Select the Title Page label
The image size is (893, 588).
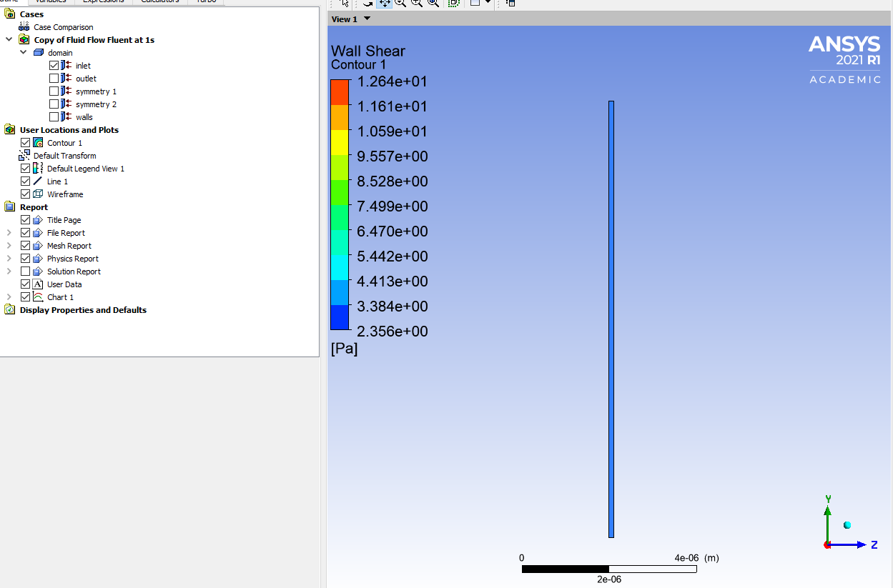click(x=64, y=220)
